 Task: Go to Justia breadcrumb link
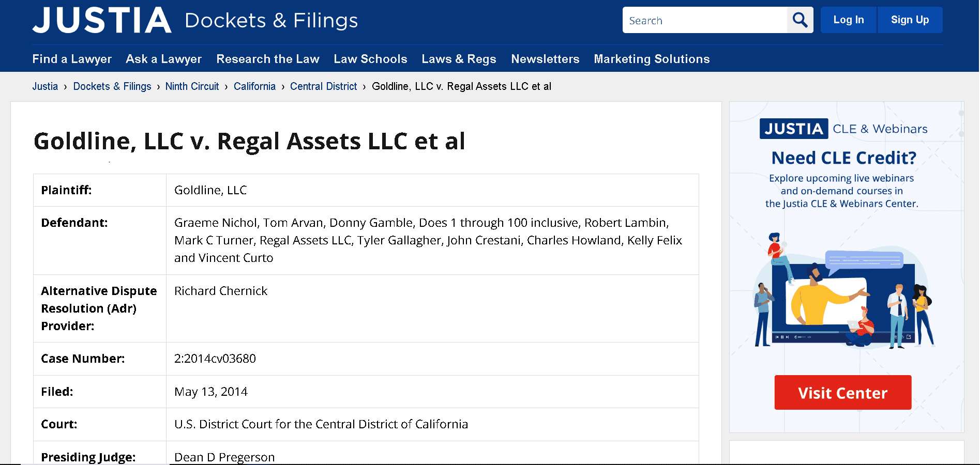[45, 86]
